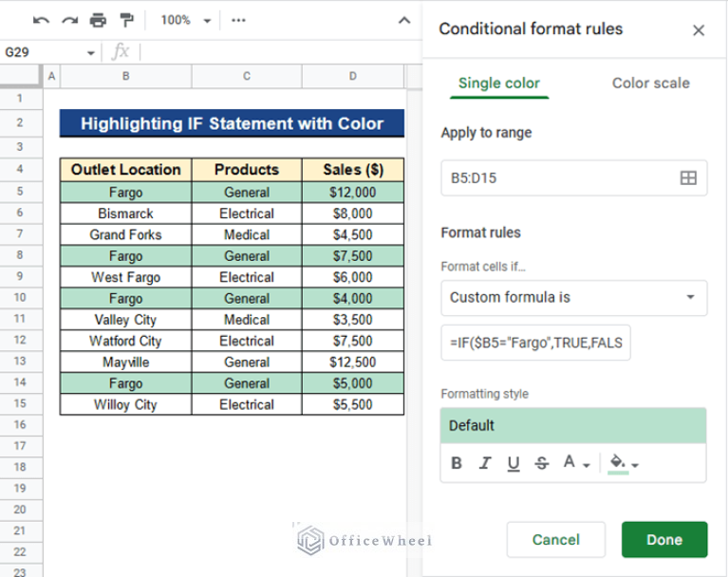
Task: Open the Name box dropdown arrow
Action: 91,53
